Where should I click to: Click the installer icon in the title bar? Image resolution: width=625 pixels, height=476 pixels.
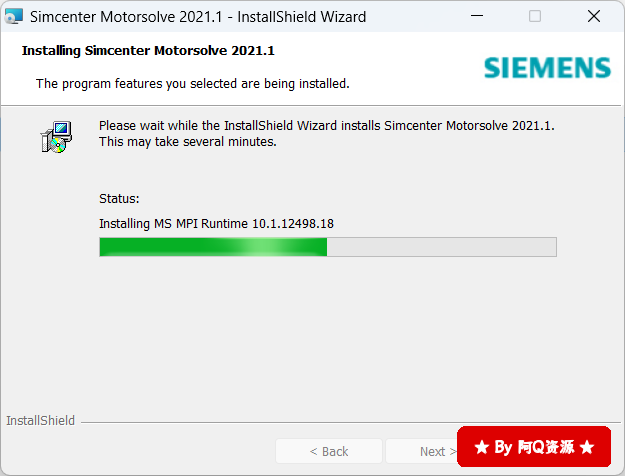click(x=14, y=16)
